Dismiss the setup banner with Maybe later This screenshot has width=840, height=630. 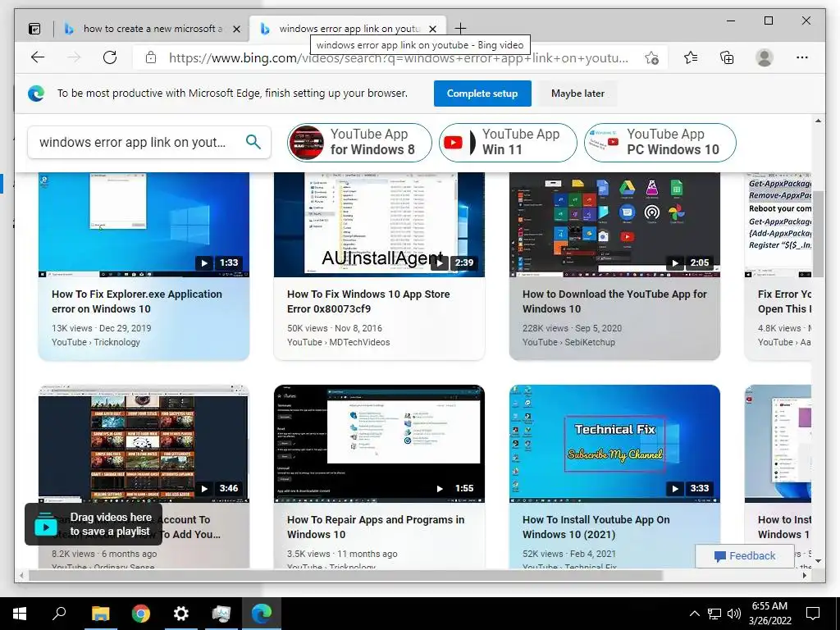577,94
